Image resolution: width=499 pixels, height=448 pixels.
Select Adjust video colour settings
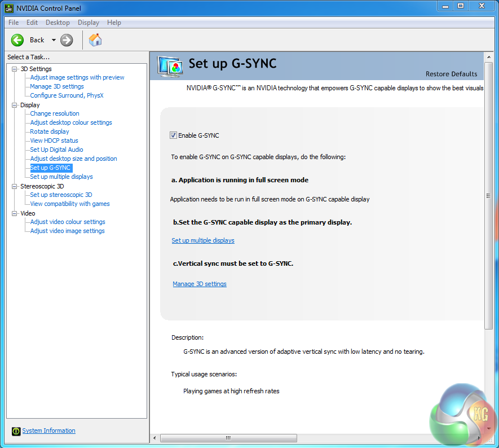(68, 222)
